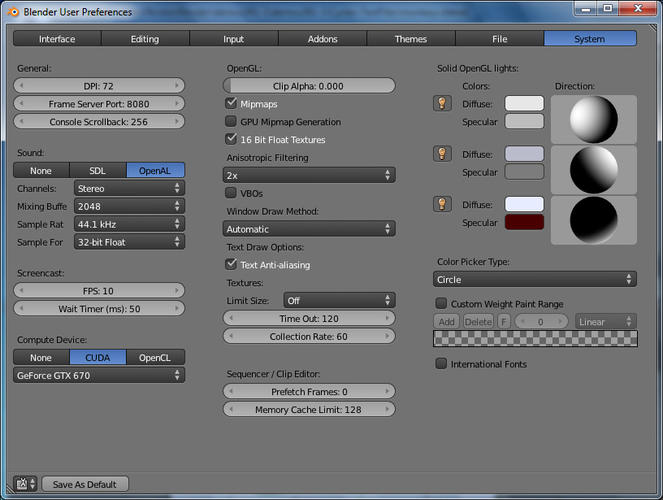Viewport: 663px width, 500px height.
Task: Switch to the Interface tab
Action: click(x=57, y=39)
